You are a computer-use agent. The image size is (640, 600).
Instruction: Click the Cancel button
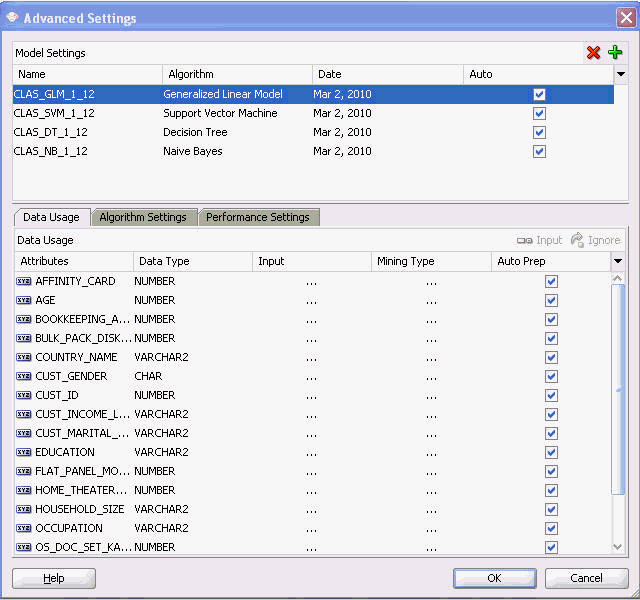586,578
